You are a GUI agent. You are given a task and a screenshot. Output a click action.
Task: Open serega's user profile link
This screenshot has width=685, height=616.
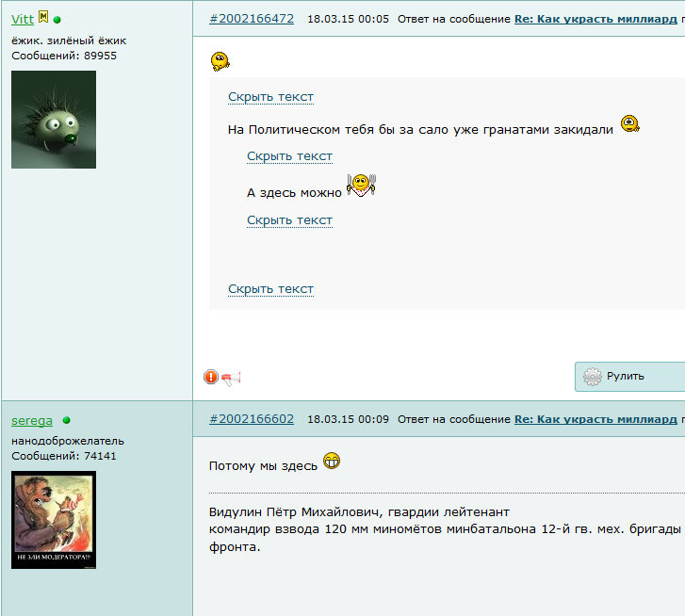click(32, 420)
